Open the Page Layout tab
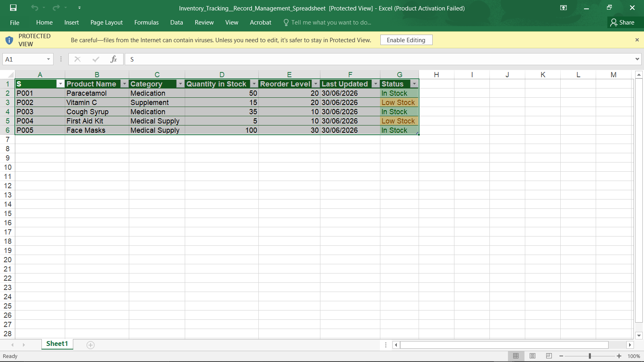 tap(107, 23)
